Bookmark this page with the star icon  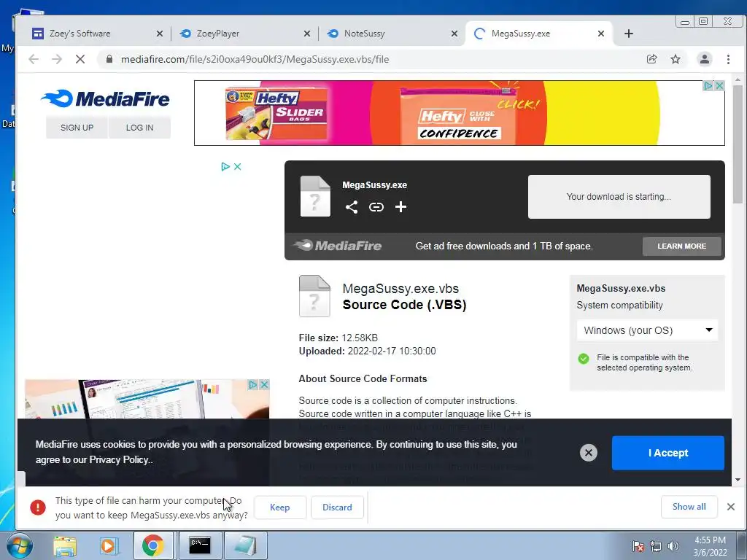tap(676, 59)
